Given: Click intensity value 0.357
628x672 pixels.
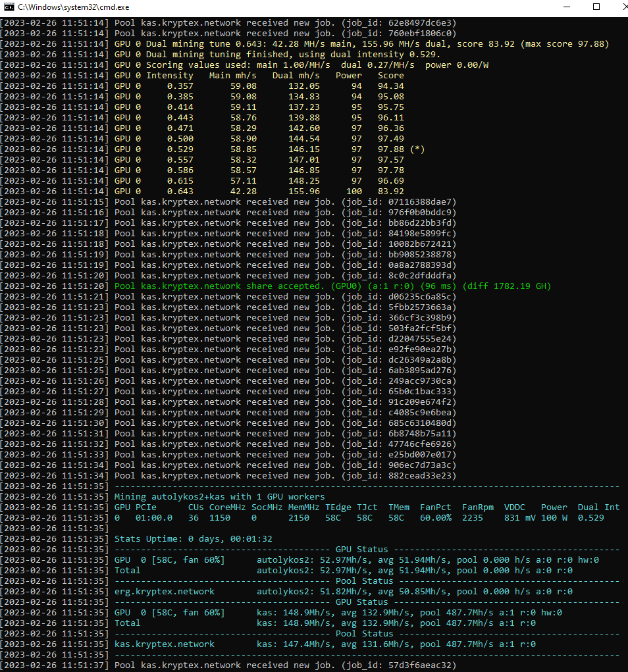Looking at the screenshot, I should (x=180, y=86).
